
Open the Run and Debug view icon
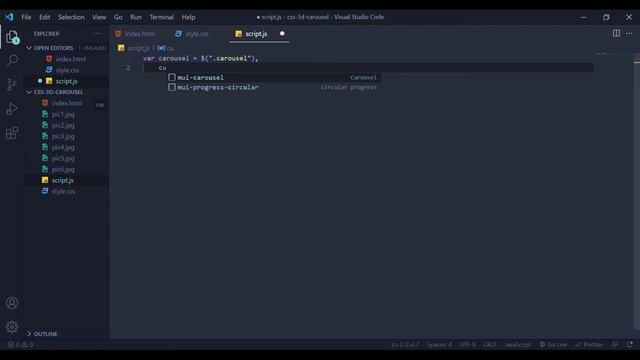pyautogui.click(x=12, y=109)
